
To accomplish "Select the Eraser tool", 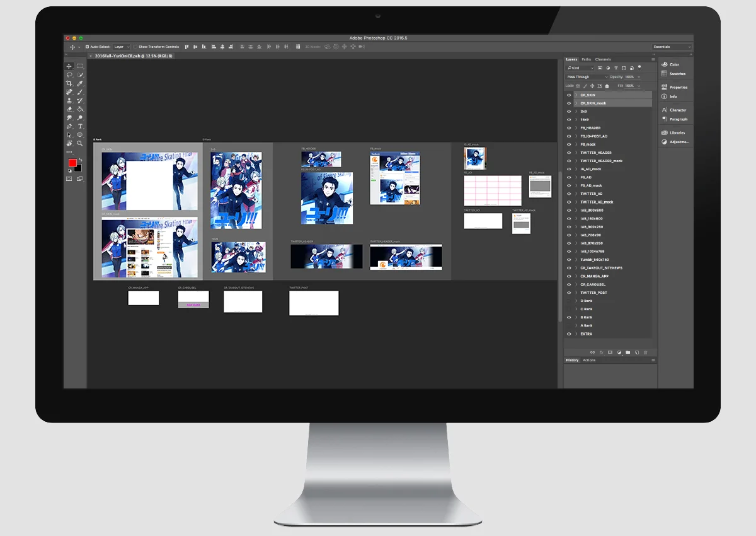I will 69,109.
